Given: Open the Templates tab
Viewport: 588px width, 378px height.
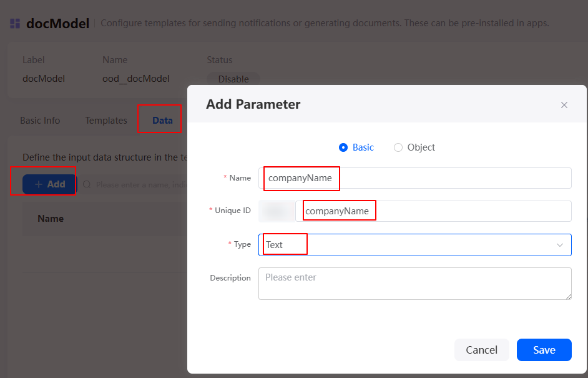Looking at the screenshot, I should (106, 121).
